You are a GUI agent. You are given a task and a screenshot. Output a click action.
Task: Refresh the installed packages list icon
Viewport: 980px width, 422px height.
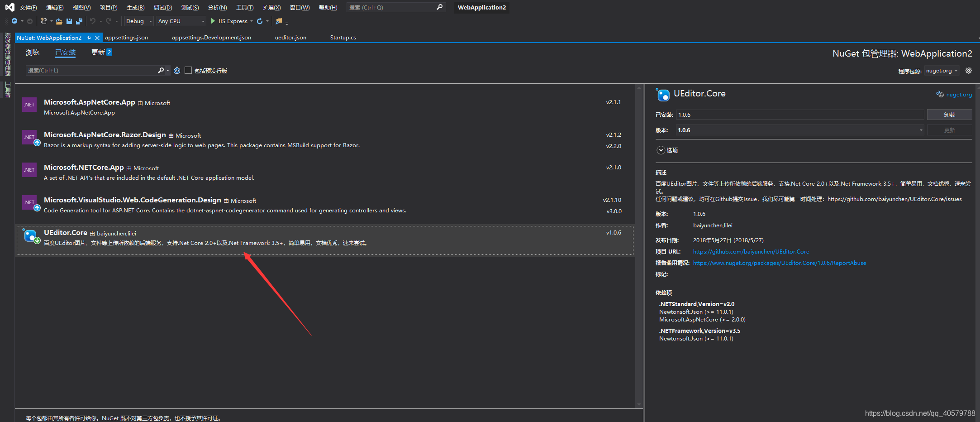pyautogui.click(x=176, y=70)
